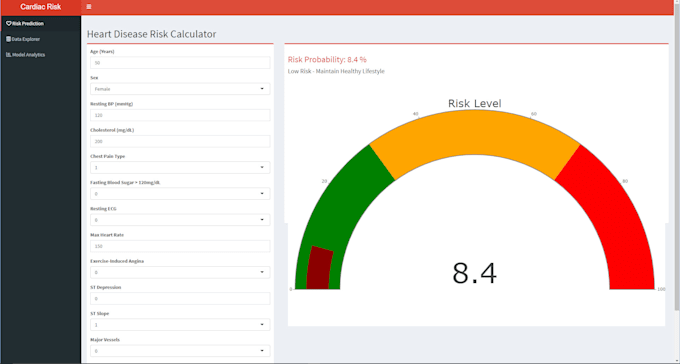Click the Low Risk - Maintain Healthy Lifestyle text
Viewport: 680px width, 364px height.
[x=336, y=71]
